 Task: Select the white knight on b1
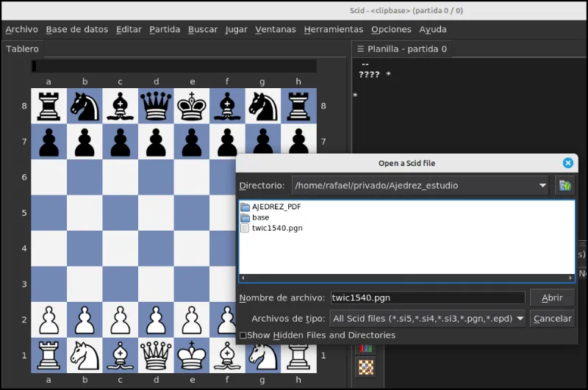(85, 355)
